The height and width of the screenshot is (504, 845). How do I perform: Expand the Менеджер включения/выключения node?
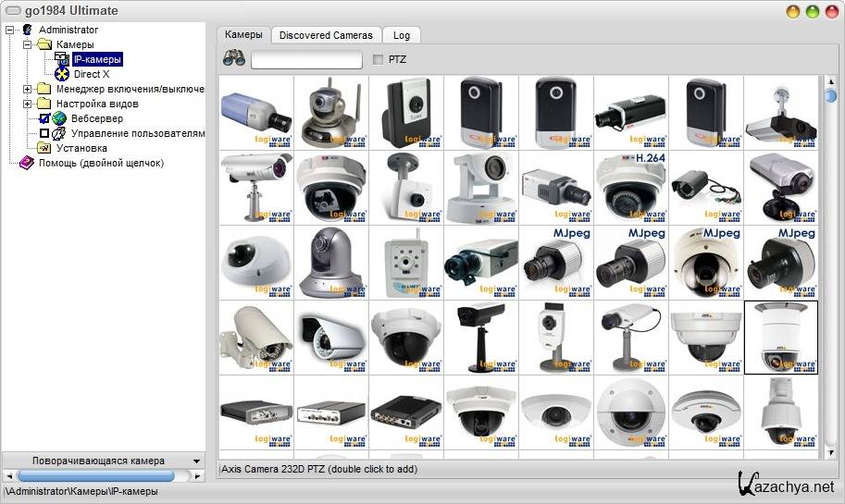28,89
